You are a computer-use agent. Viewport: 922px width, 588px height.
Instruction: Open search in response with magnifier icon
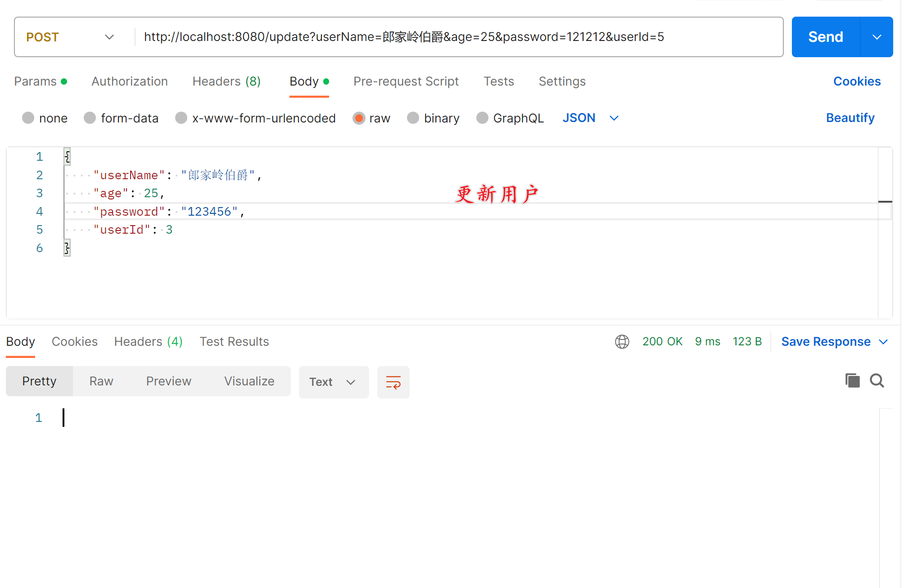click(x=877, y=381)
